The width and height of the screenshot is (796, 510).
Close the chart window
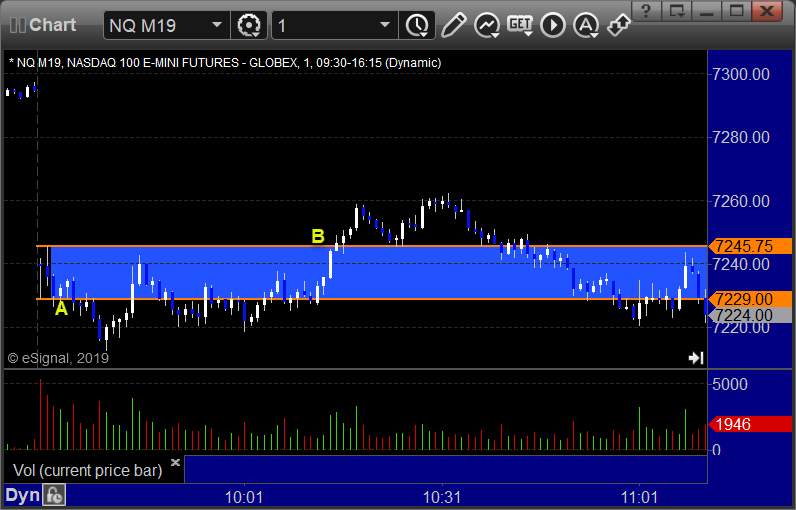click(767, 11)
